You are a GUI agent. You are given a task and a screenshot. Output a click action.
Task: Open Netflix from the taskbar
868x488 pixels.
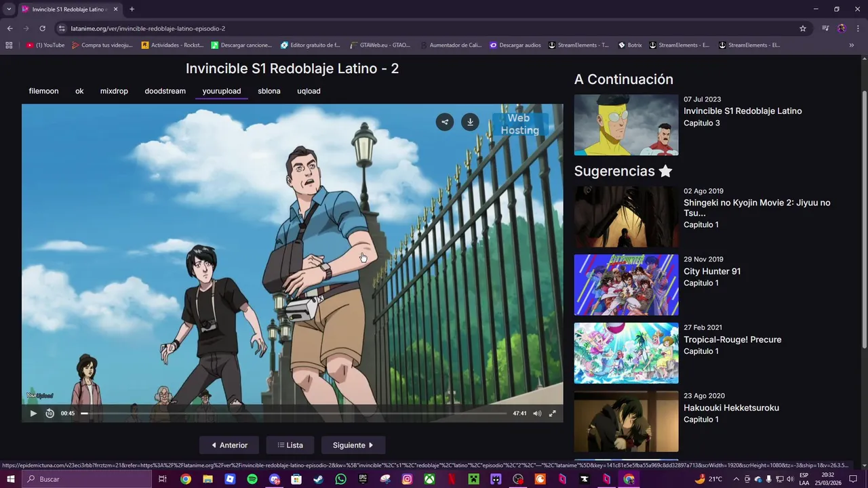coord(452,479)
